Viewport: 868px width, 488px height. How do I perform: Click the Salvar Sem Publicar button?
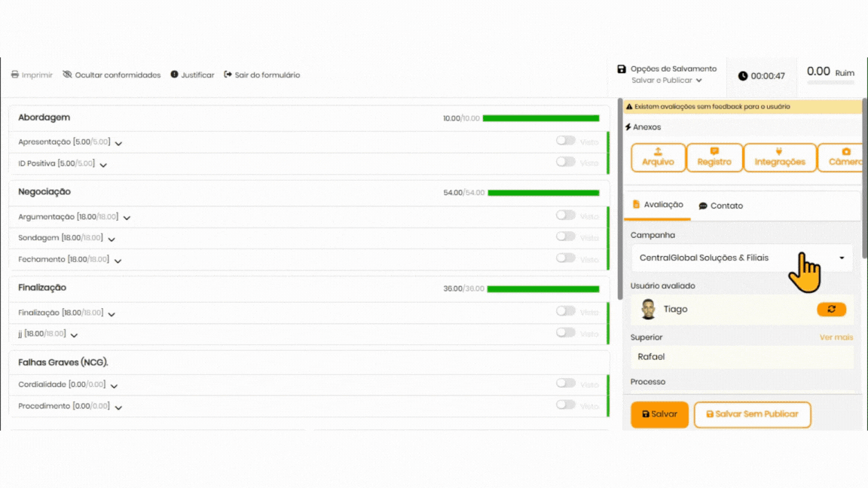pyautogui.click(x=751, y=414)
